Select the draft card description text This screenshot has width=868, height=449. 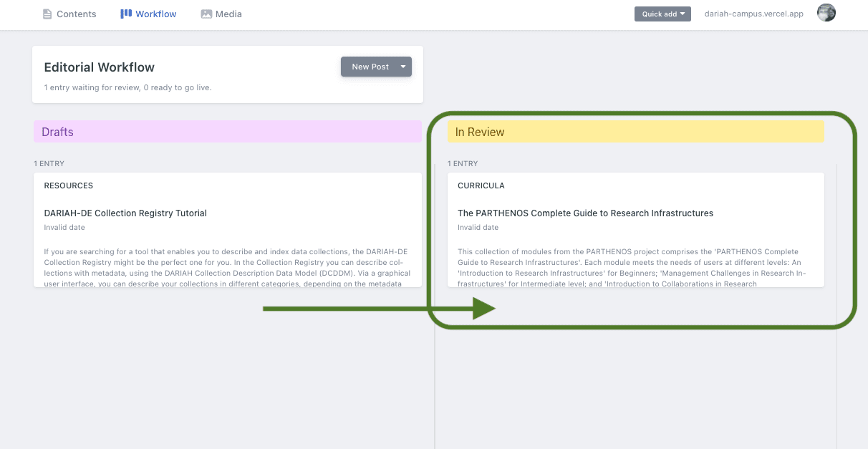tap(227, 267)
